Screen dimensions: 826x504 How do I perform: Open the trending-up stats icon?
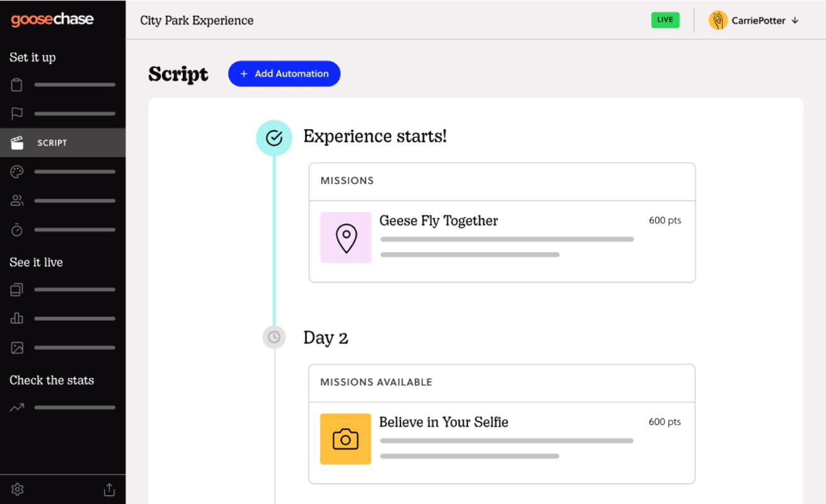(17, 408)
